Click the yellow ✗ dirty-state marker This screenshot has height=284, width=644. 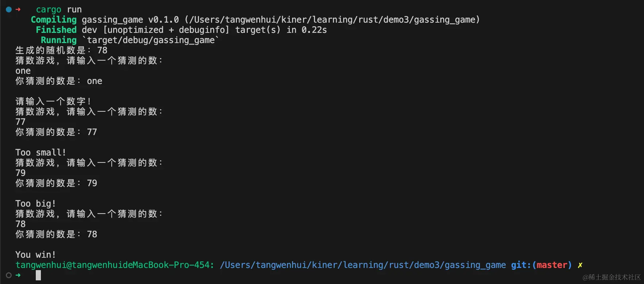580,265
